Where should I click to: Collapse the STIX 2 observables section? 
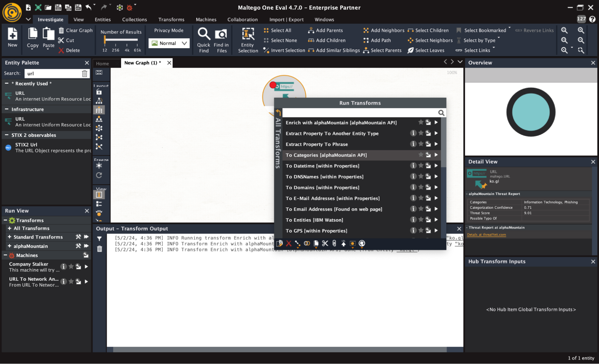pyautogui.click(x=7, y=135)
